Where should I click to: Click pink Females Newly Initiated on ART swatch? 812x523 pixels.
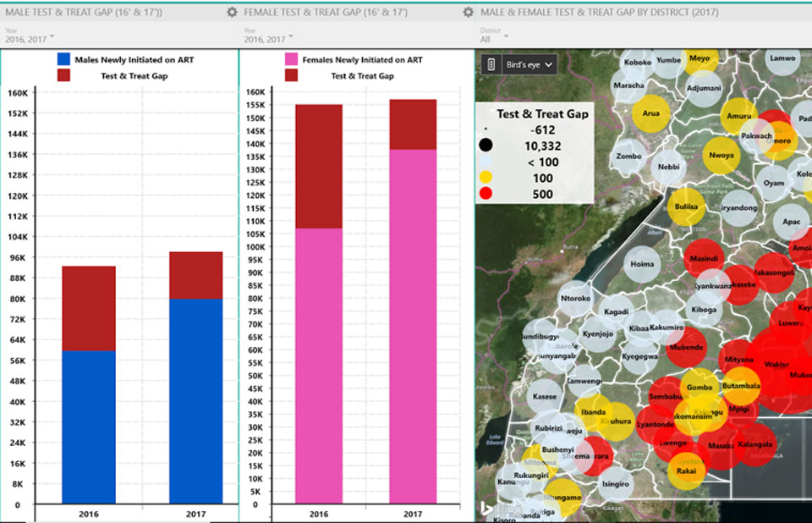(x=292, y=59)
